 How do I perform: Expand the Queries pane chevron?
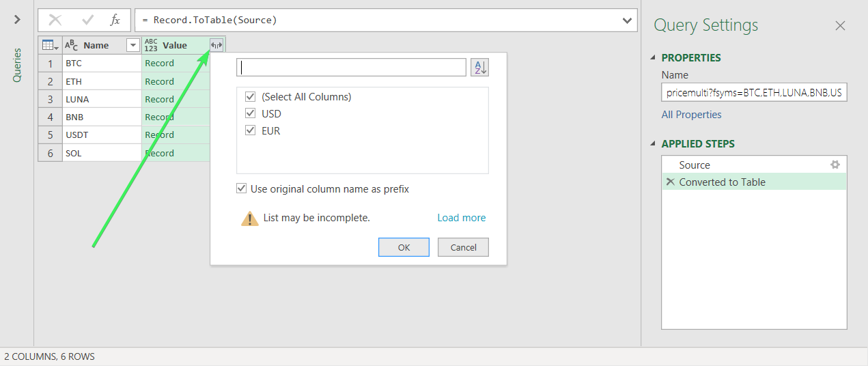pos(17,20)
